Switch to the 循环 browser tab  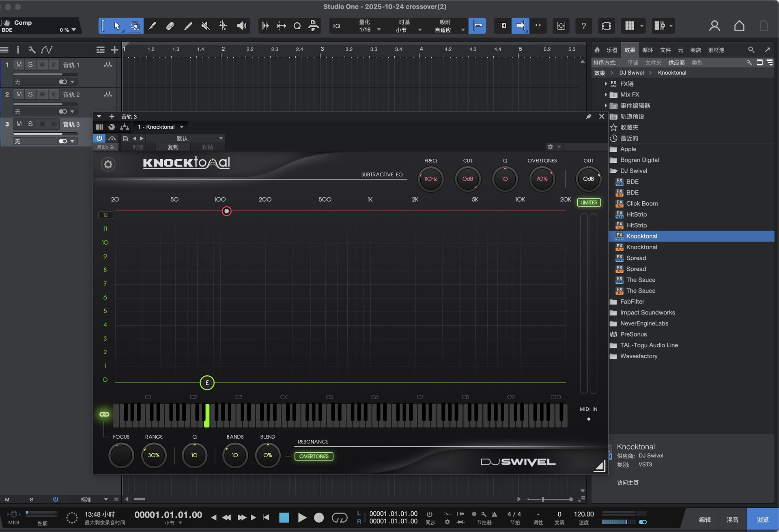pos(648,50)
